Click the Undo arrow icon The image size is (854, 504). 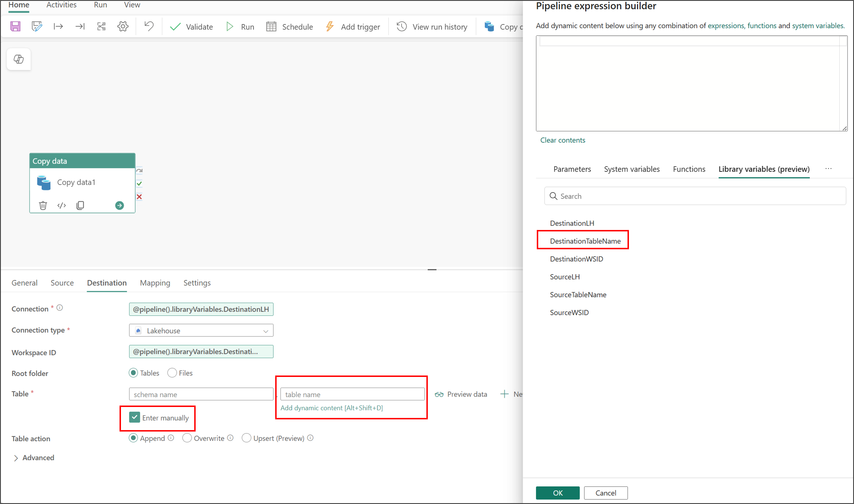(149, 27)
